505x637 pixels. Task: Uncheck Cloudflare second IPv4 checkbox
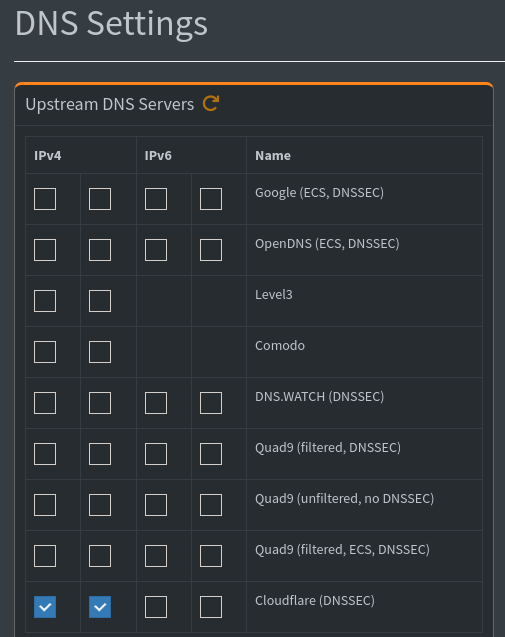pos(100,607)
